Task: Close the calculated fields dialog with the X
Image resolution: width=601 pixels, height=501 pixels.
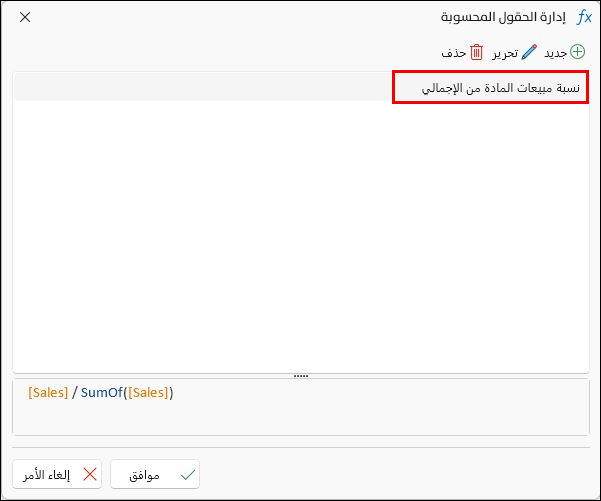Action: click(x=25, y=17)
